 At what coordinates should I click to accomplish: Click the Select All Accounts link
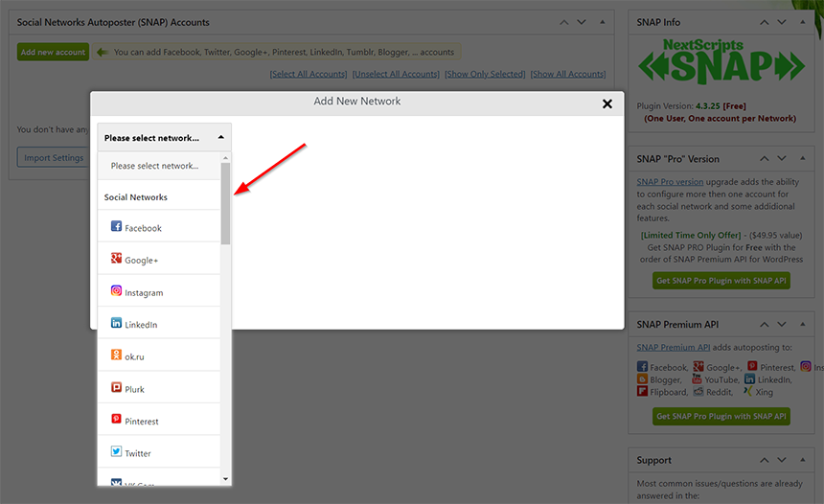(x=309, y=74)
